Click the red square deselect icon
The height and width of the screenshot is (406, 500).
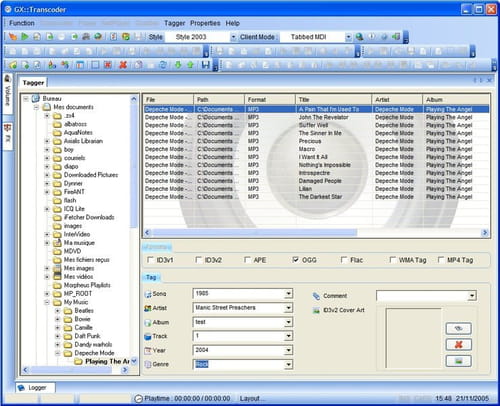point(108,65)
